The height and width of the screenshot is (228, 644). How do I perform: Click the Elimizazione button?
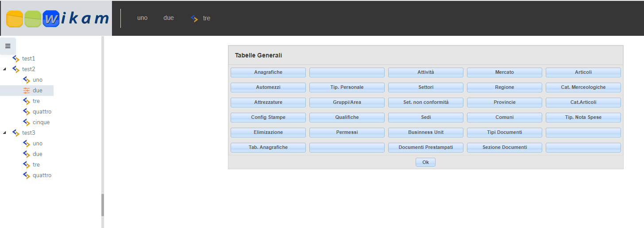(268, 133)
